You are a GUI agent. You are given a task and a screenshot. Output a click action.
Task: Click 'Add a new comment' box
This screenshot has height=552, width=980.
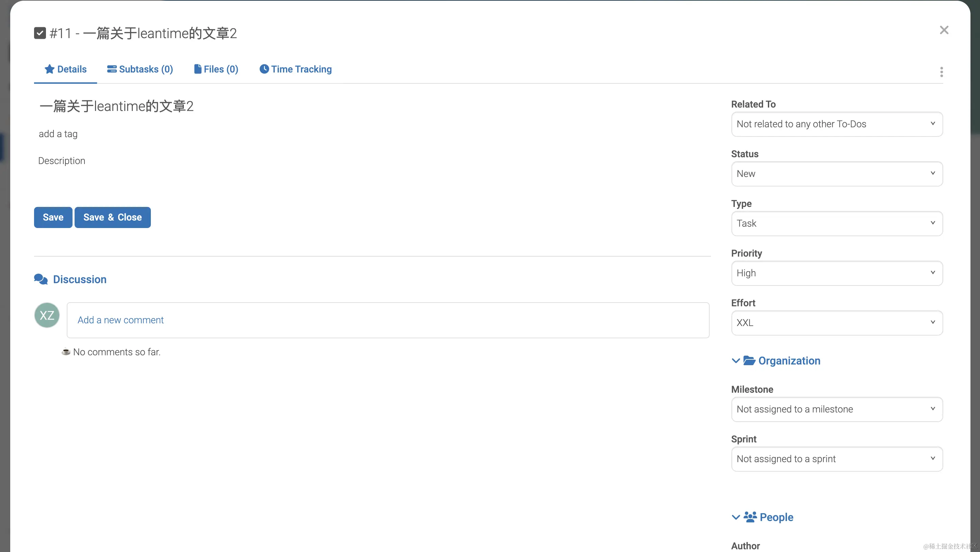[x=388, y=320]
